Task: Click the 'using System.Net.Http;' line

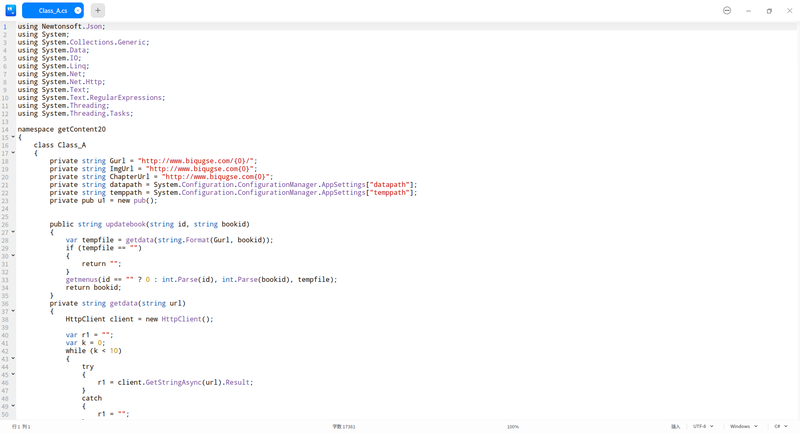Action: pyautogui.click(x=61, y=82)
